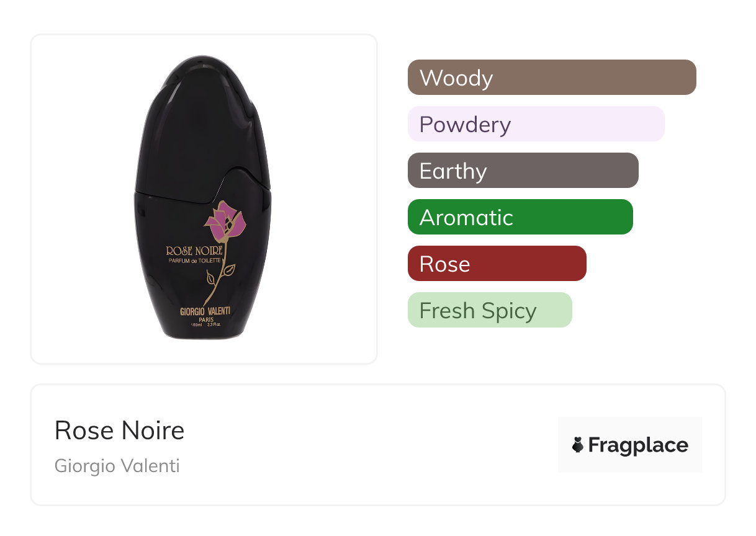Click the Fragplace wordmark text

pyautogui.click(x=638, y=445)
